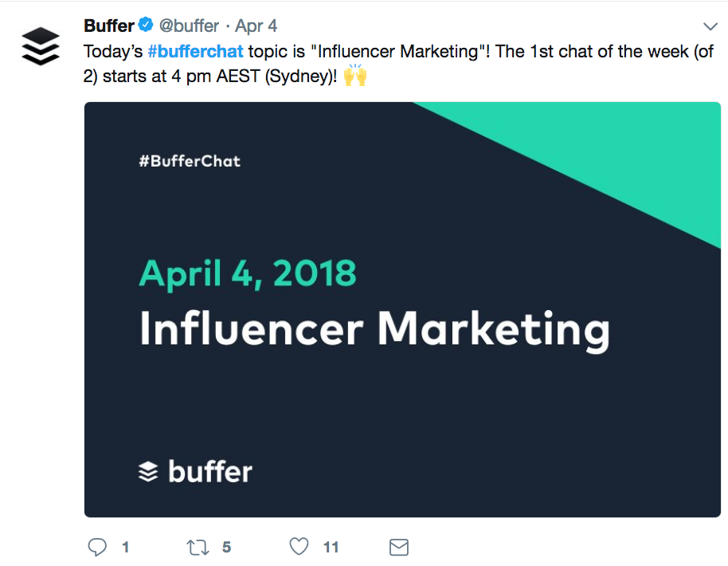This screenshot has height=566, width=728.
Task: Click the Buffer stacked logo inside the image
Action: 149,472
